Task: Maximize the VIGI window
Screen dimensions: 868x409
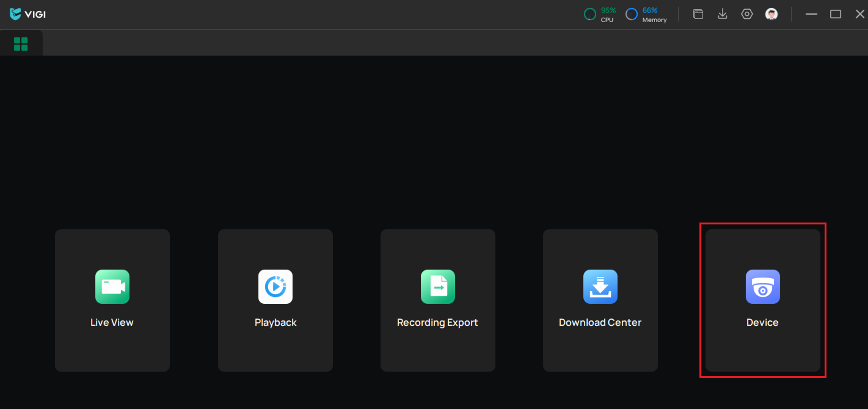Action: tap(836, 14)
